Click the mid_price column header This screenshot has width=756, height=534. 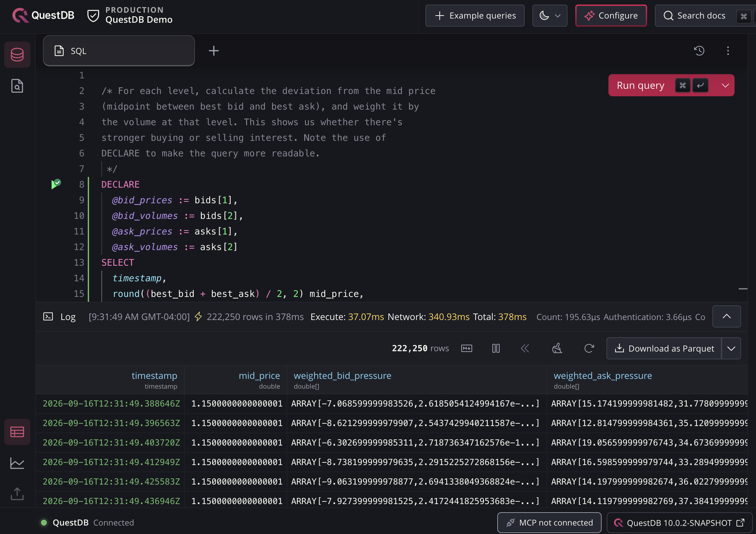[x=236, y=380]
